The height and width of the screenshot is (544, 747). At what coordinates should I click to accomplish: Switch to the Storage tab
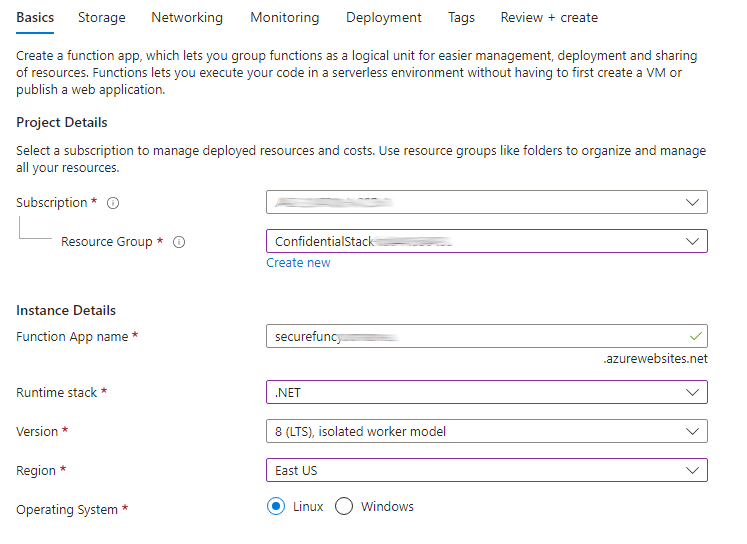[102, 17]
